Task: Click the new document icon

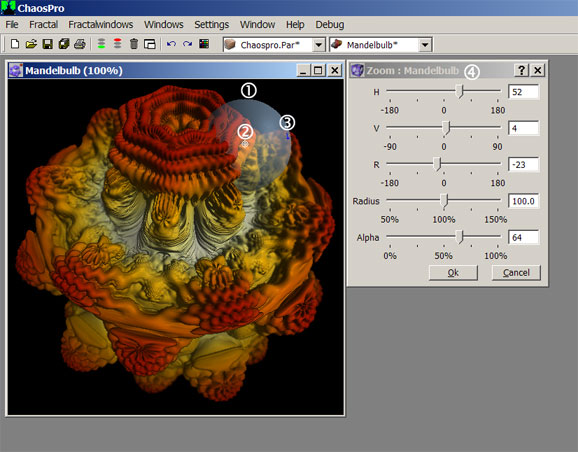Action: [x=15, y=44]
